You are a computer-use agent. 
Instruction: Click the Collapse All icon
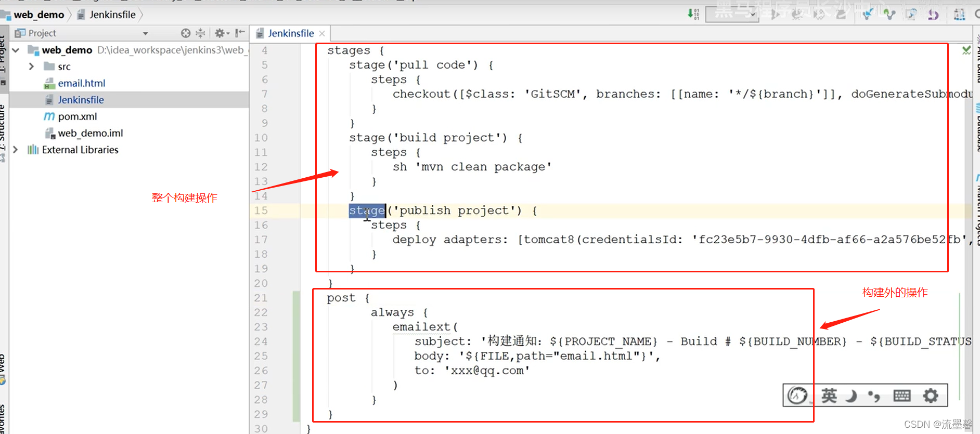tap(200, 33)
